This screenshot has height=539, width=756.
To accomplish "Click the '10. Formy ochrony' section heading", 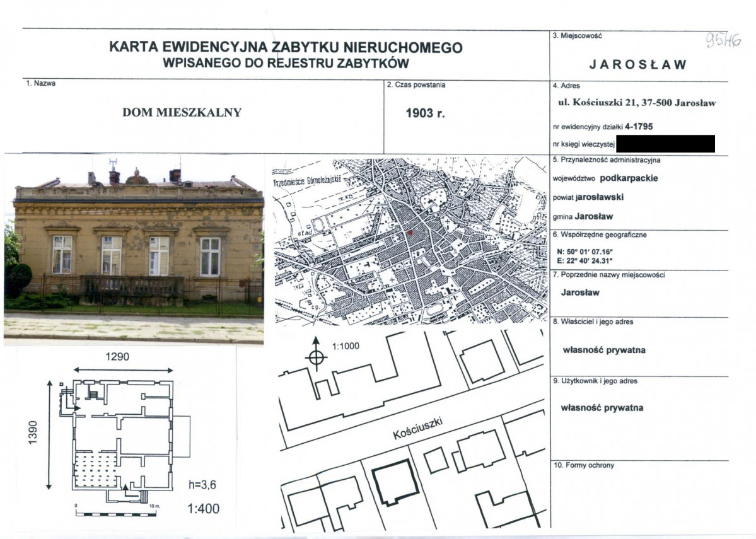I will point(583,465).
